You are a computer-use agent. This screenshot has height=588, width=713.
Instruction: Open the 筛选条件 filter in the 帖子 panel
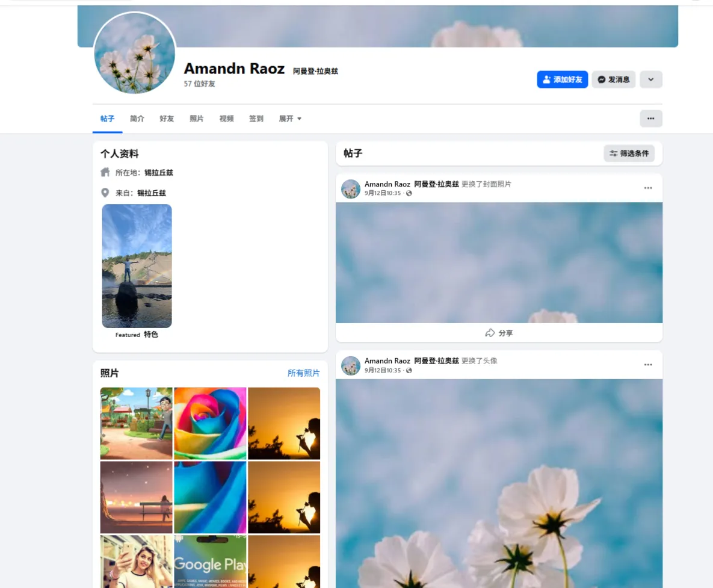pos(629,153)
